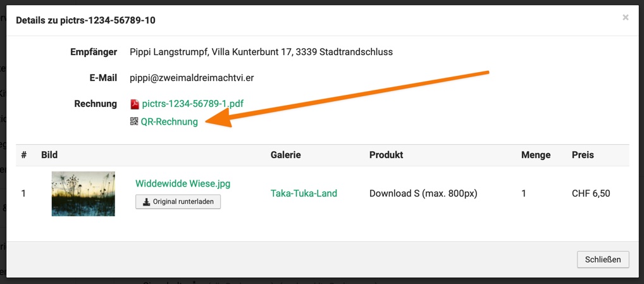Open the Widdewidde Wiese.jpg image link
The height and width of the screenshot is (284, 644).
coord(183,183)
